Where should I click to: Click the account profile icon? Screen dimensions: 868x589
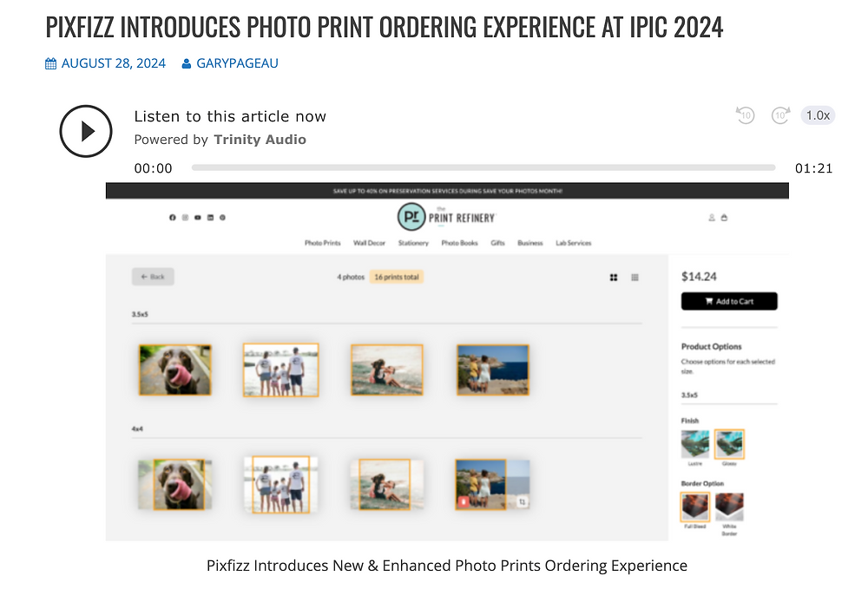coord(712,218)
